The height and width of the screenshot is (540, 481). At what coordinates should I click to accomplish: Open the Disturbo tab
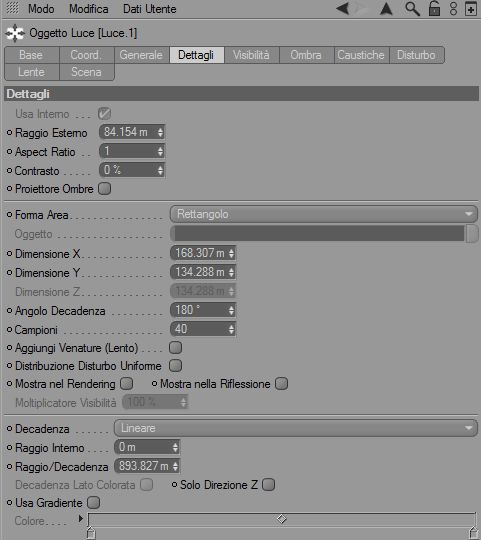pos(417,55)
